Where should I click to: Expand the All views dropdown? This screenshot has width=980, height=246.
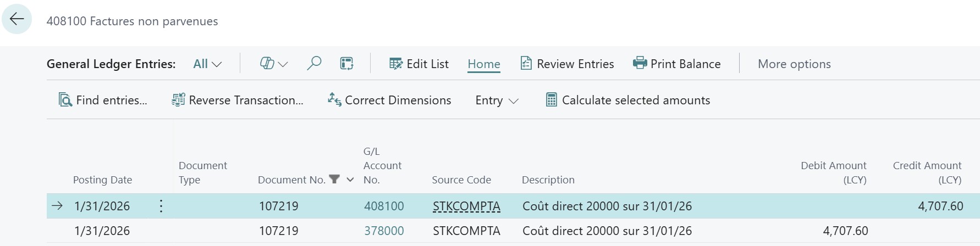(x=207, y=64)
